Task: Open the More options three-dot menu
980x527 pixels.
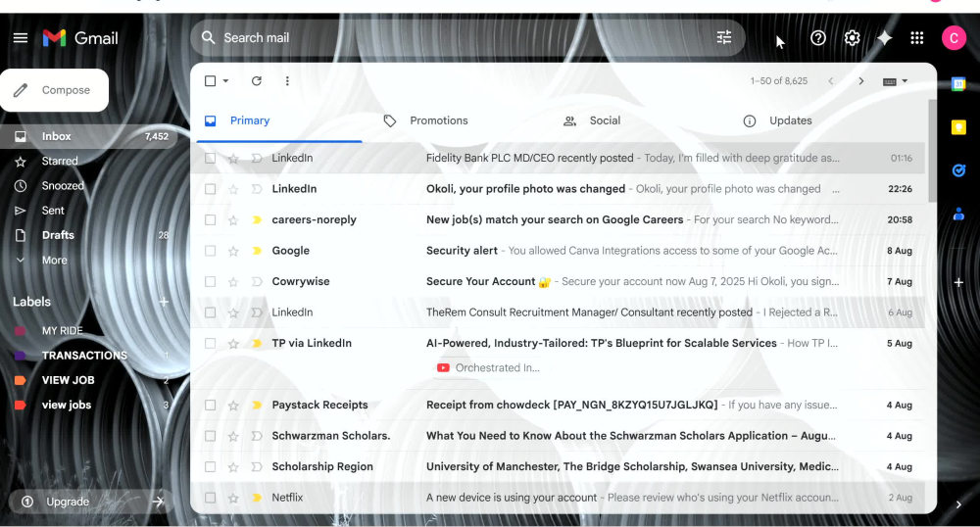Action: tap(287, 80)
